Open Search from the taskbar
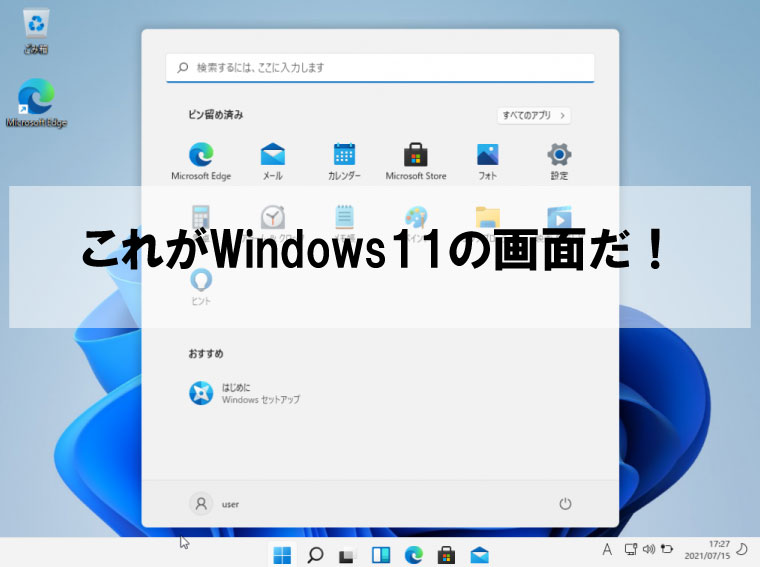The height and width of the screenshot is (567, 760). pyautogui.click(x=315, y=555)
